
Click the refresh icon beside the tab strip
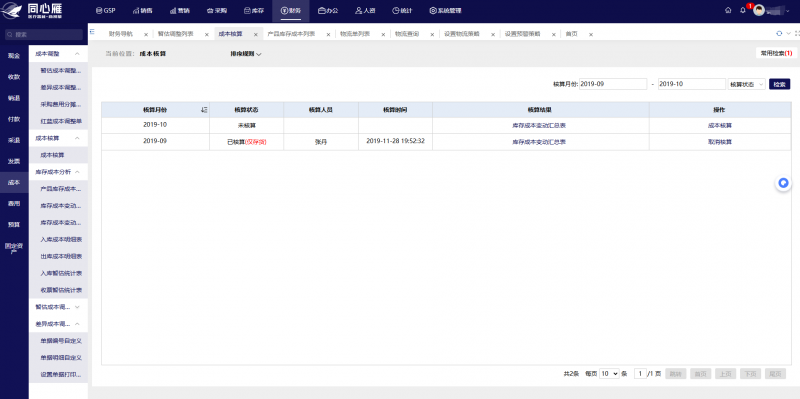point(779,34)
